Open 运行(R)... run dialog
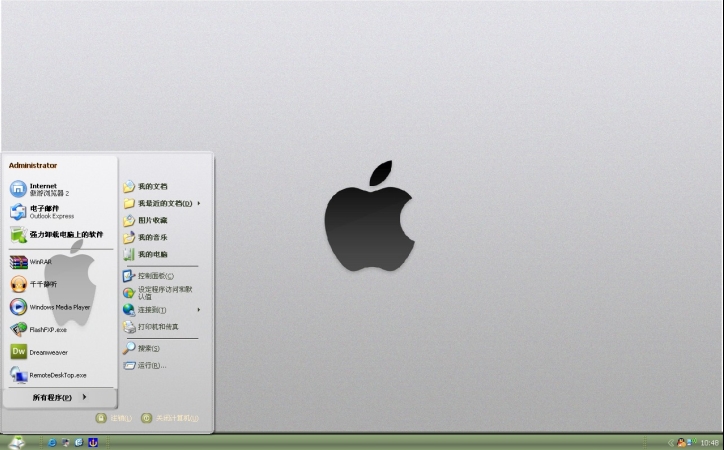724x450 pixels. (x=161, y=366)
